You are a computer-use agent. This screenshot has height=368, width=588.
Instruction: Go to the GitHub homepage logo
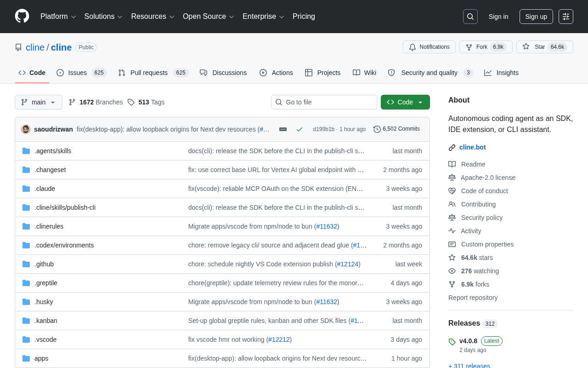(x=22, y=16)
